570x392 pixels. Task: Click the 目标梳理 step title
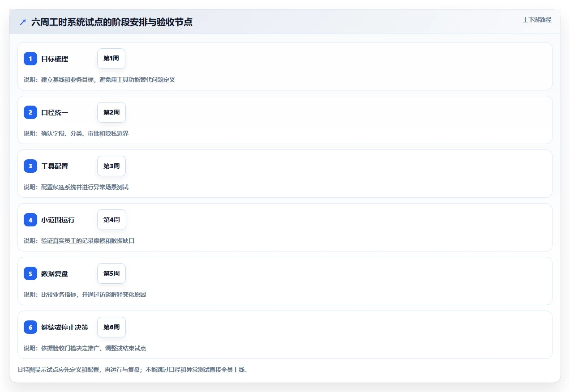pos(55,59)
